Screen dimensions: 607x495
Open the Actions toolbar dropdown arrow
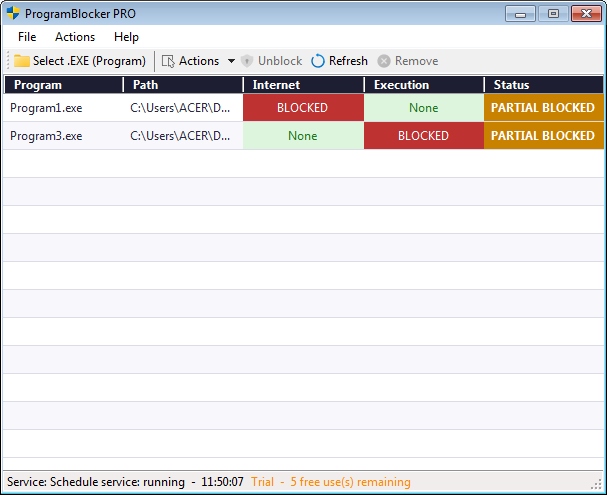[x=231, y=61]
